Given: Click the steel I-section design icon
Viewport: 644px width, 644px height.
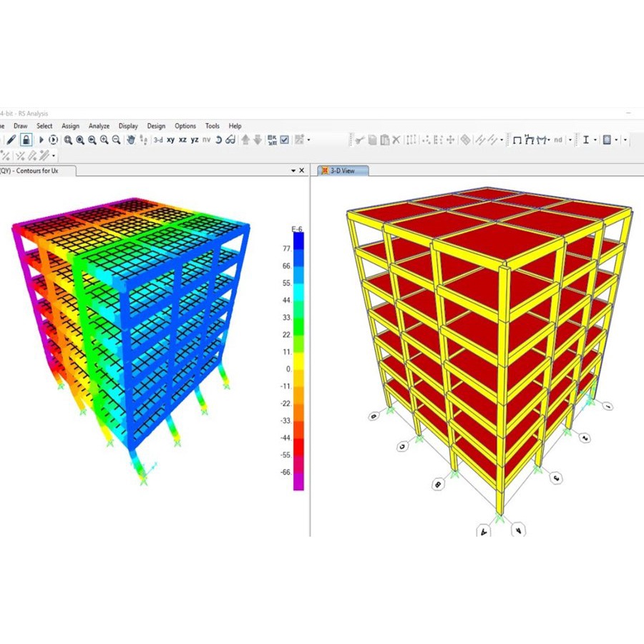Looking at the screenshot, I should 586,140.
